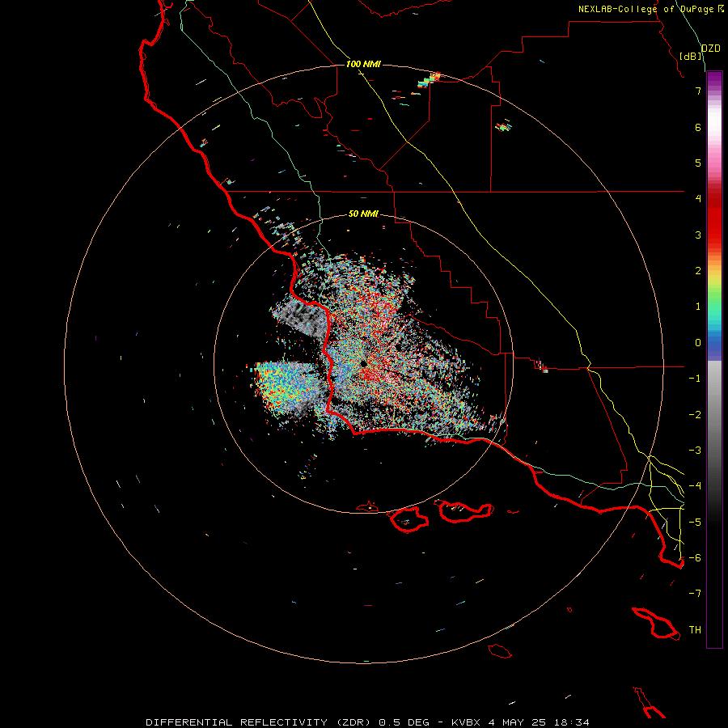The width and height of the screenshot is (728, 728).
Task: Click the -7 value on the color scale
Action: click(x=695, y=594)
